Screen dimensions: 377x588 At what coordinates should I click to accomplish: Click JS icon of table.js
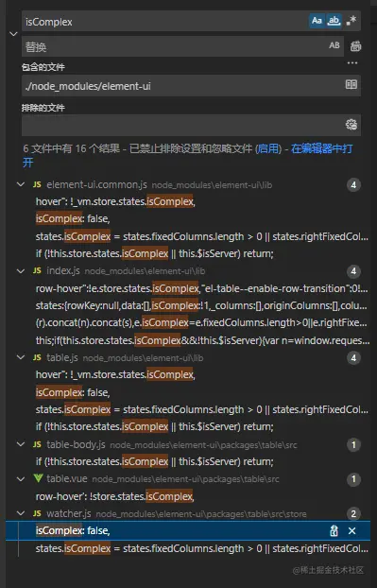point(37,357)
